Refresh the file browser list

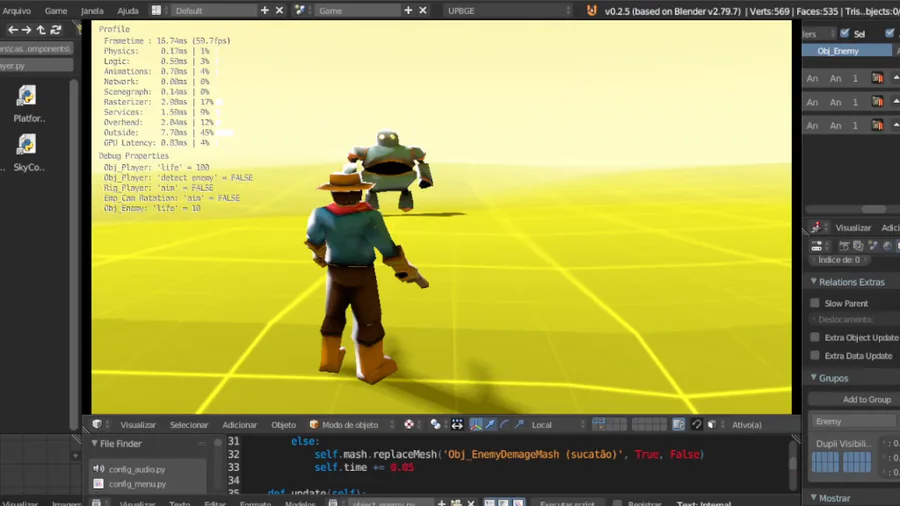[56, 29]
